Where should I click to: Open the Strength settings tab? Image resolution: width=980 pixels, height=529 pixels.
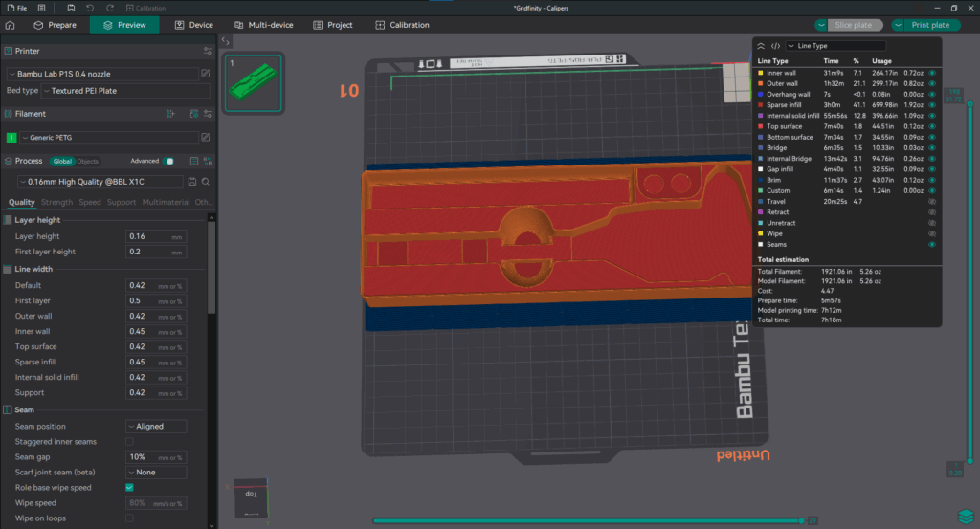(56, 203)
